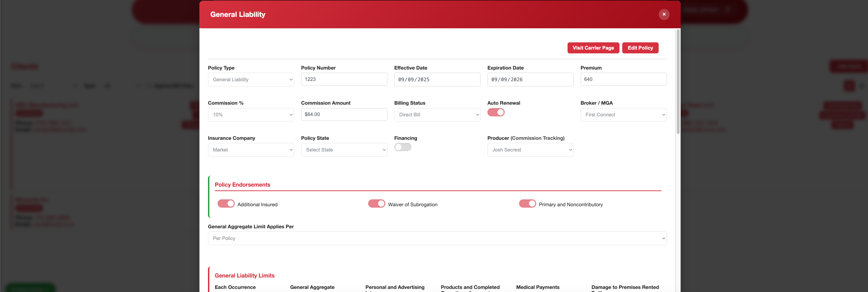
Task: Toggle Primary and Noncontributory switch
Action: [x=527, y=204]
